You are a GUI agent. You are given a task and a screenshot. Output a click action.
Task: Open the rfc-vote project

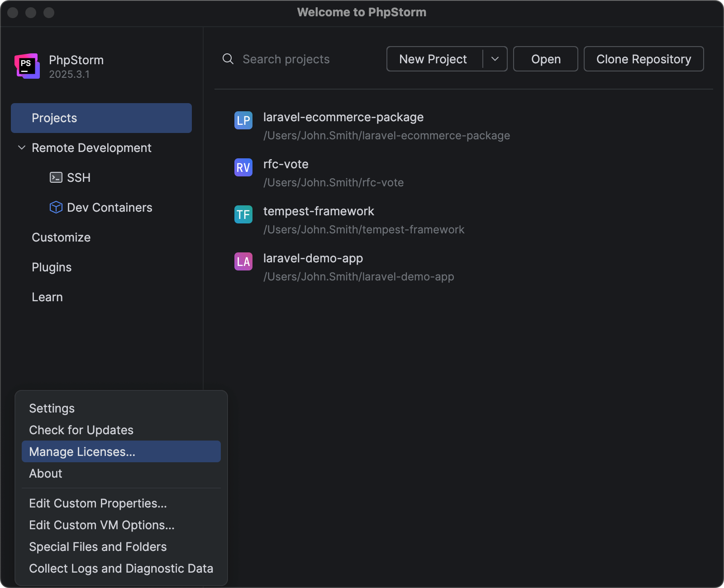tap(463, 173)
